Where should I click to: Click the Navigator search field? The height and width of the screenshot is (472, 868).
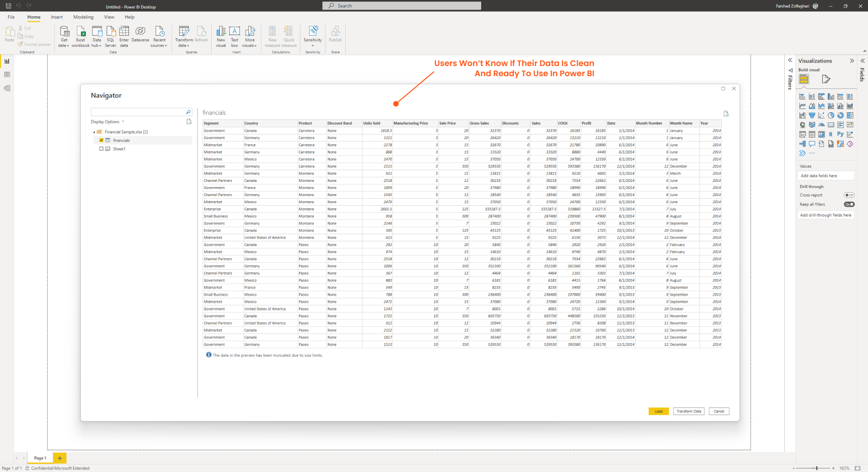point(138,112)
